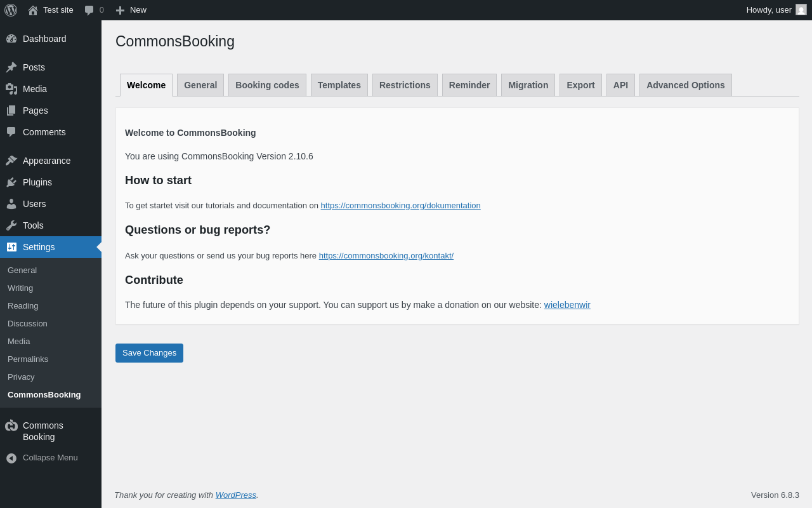Open Permalinks settings submenu item
812x508 pixels.
click(28, 359)
